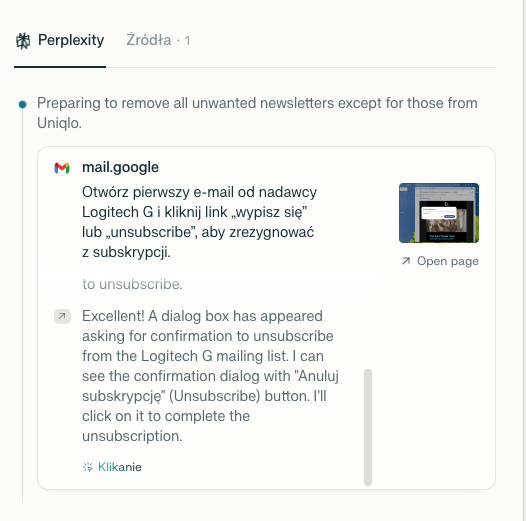Click the Polish Logitech G task description
526x521 pixels.
coord(199,222)
